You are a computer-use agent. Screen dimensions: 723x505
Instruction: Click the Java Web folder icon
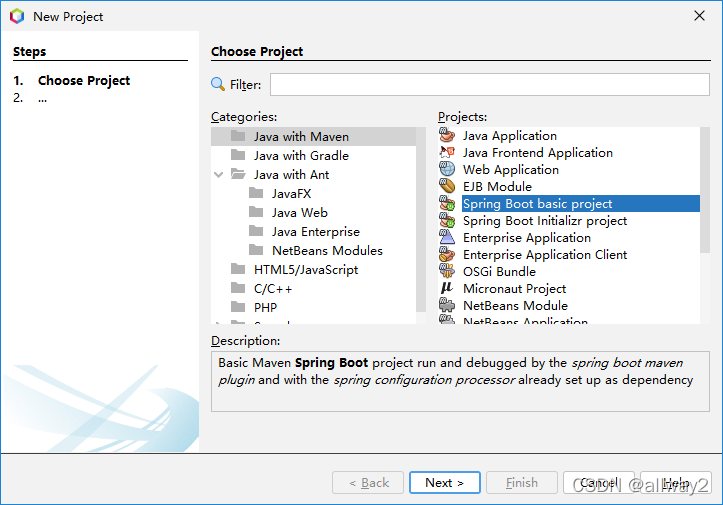click(x=256, y=212)
